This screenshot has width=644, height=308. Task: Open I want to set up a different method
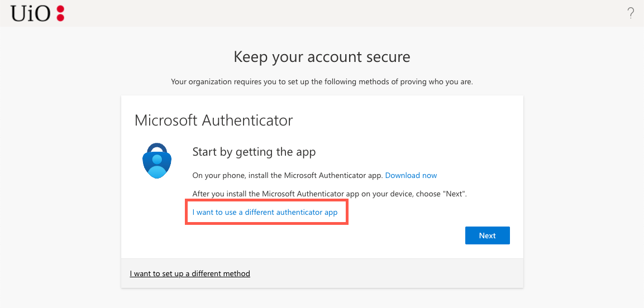(x=190, y=273)
